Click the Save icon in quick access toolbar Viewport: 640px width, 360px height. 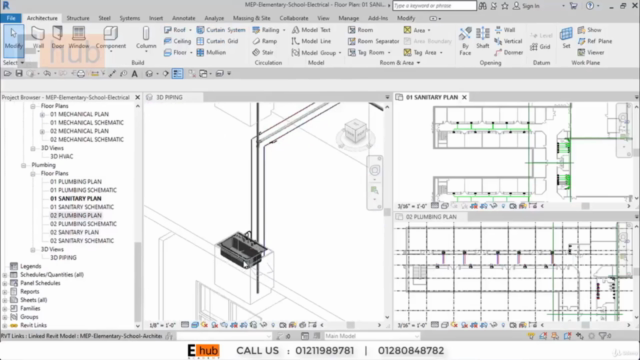click(x=19, y=73)
